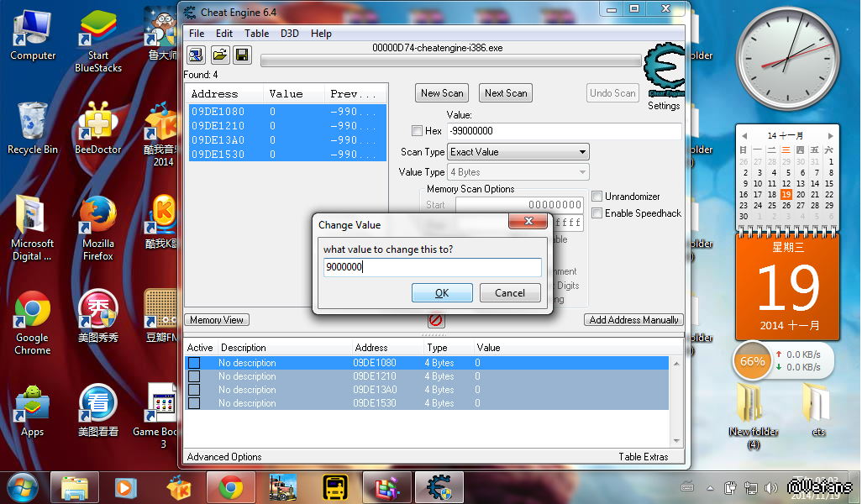862x504 pixels.
Task: Activate the 09DE1080 row checkbox
Action: pyautogui.click(x=194, y=363)
